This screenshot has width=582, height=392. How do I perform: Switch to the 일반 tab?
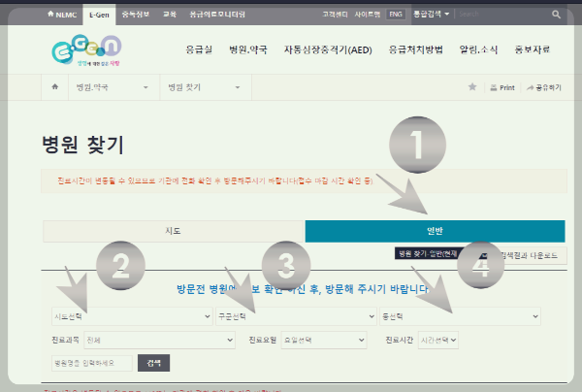click(435, 231)
